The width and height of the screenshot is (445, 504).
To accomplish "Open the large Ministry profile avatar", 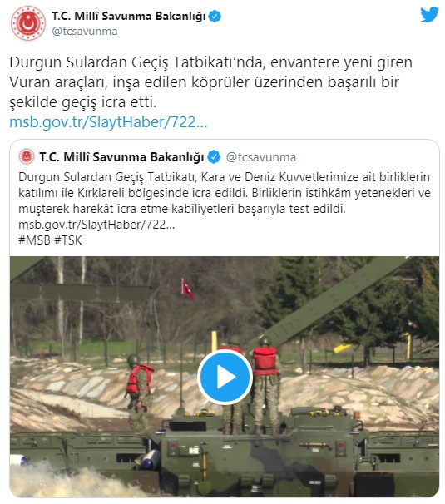I will (x=28, y=23).
